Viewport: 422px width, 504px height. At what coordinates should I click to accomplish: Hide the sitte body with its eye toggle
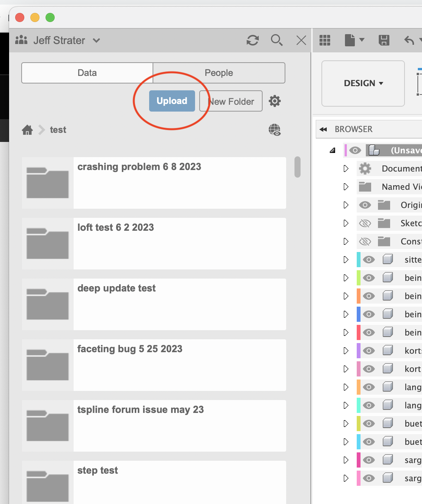[x=368, y=260]
